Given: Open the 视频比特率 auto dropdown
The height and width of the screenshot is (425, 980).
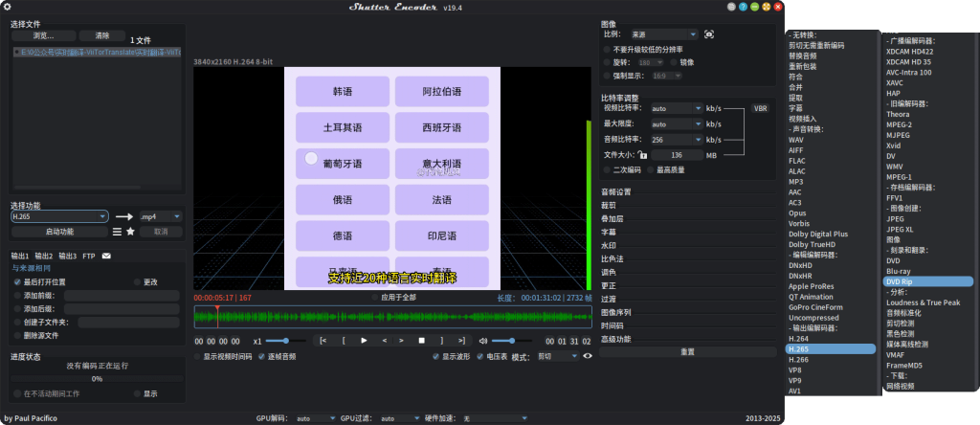Looking at the screenshot, I should pos(677,108).
